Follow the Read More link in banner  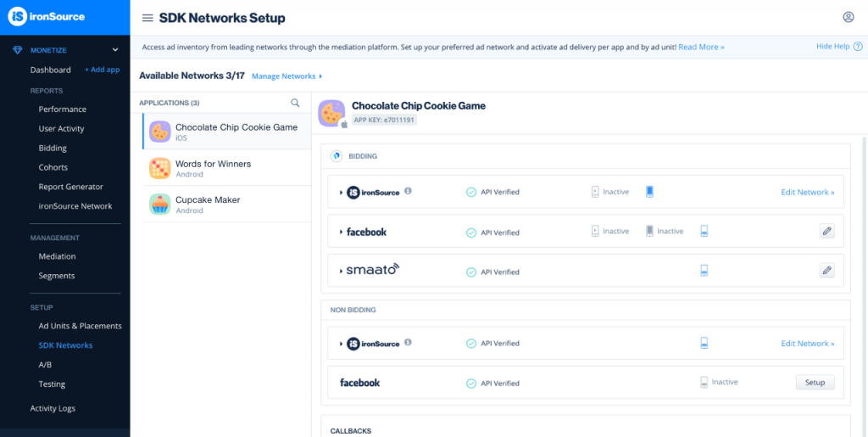coord(701,47)
